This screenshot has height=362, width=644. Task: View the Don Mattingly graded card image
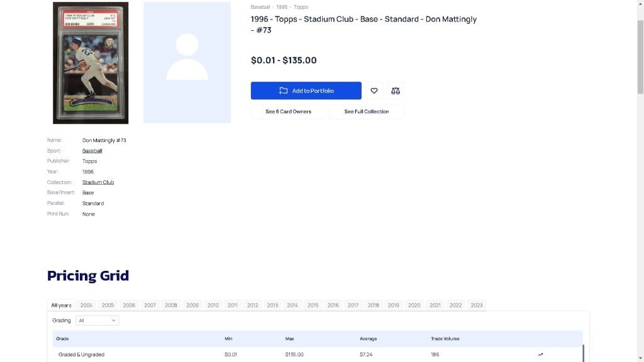point(91,63)
